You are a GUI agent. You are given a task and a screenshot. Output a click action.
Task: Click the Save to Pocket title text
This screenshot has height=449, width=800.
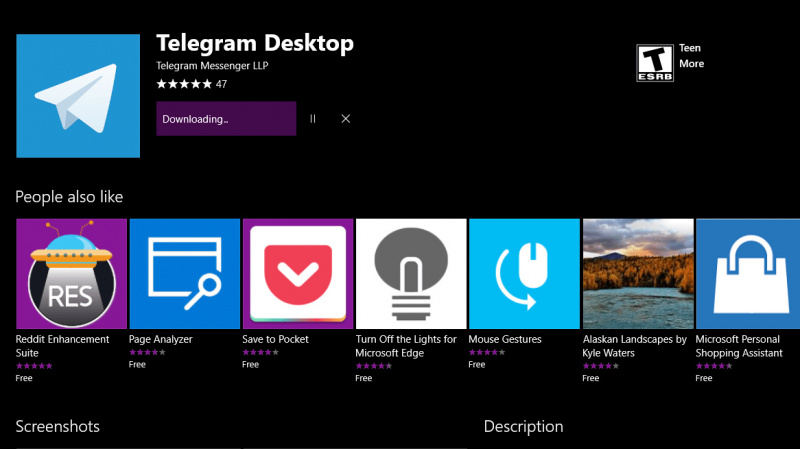[x=276, y=339]
